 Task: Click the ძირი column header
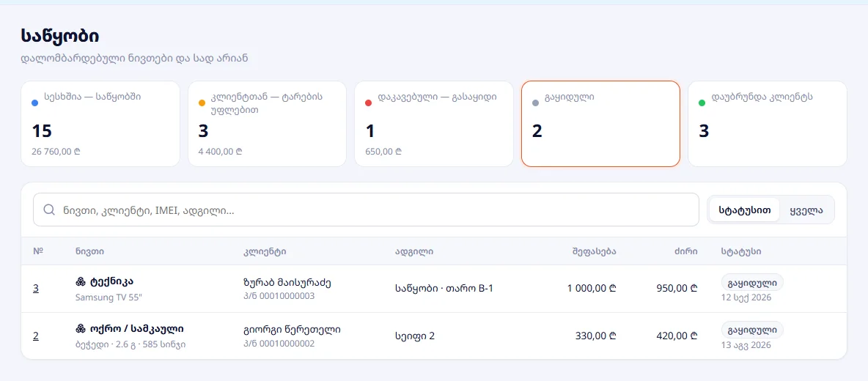tap(687, 251)
